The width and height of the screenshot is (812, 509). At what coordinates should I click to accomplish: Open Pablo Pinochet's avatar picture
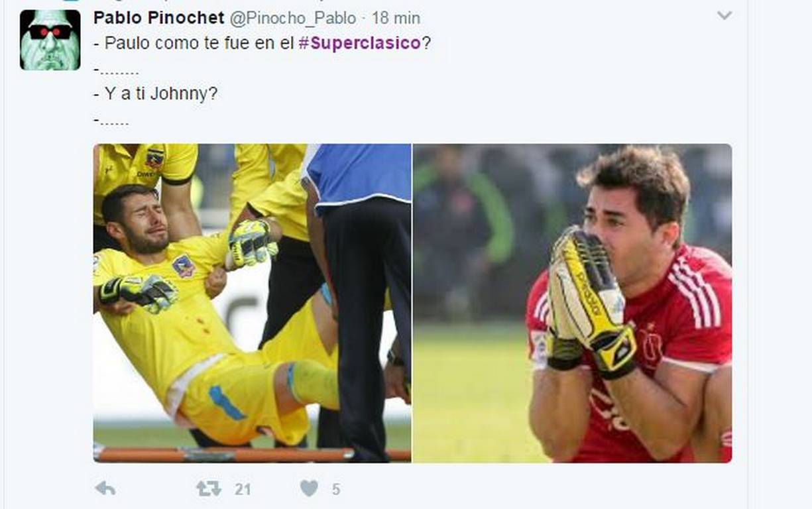pos(50,40)
